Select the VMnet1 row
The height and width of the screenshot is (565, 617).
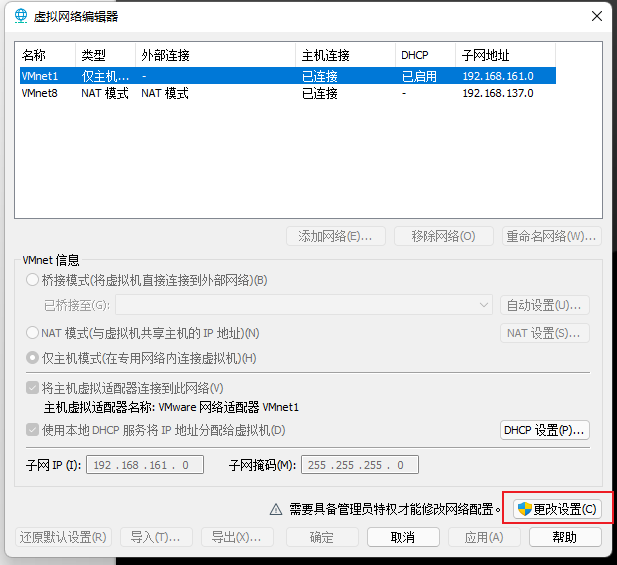point(288,76)
